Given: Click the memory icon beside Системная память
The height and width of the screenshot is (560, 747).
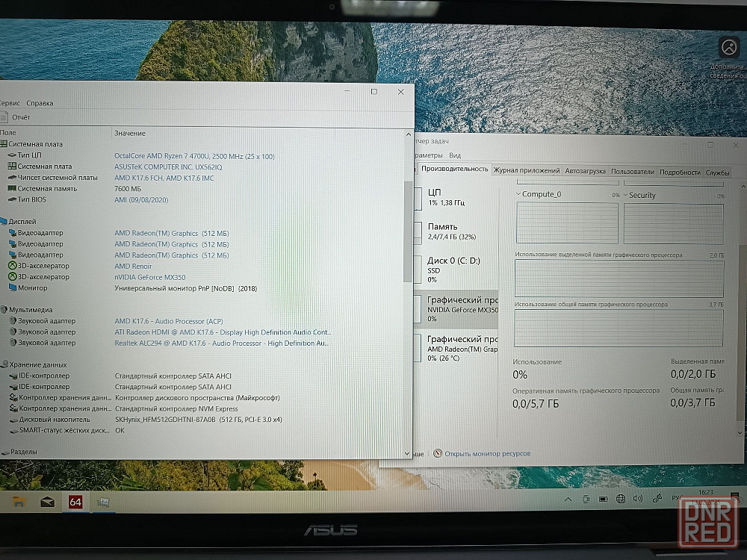Looking at the screenshot, I should [12, 189].
